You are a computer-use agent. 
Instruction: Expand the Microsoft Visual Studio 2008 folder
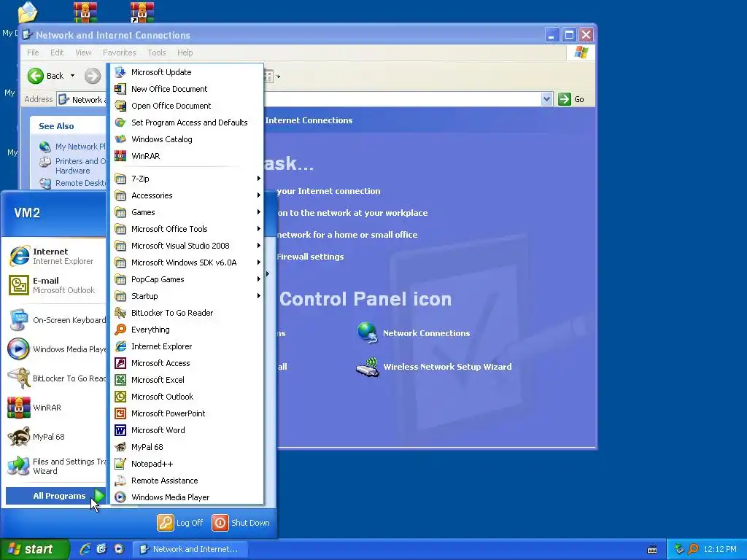187,246
